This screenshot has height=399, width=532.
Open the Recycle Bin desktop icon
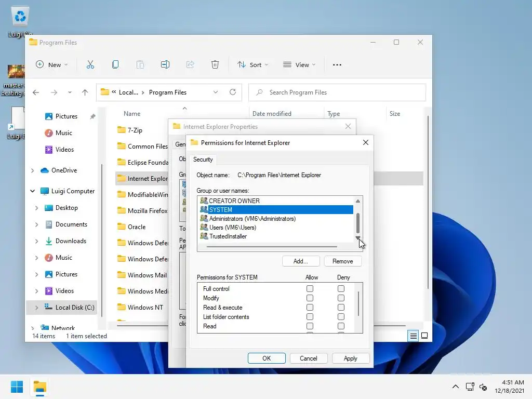tap(20, 21)
